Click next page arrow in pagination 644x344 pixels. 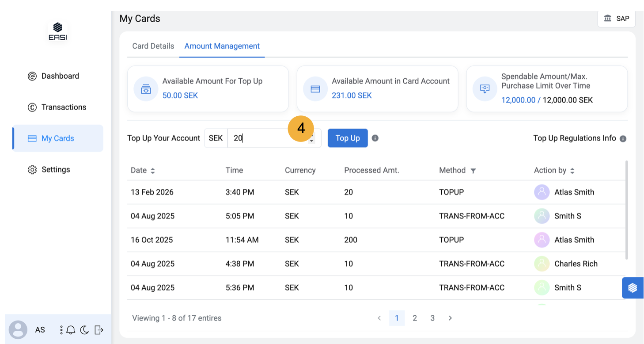click(x=450, y=318)
